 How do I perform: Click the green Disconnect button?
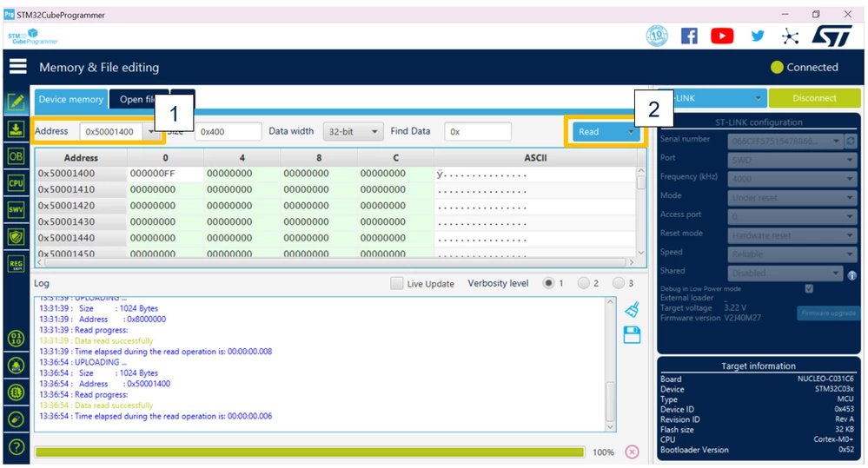pos(814,98)
